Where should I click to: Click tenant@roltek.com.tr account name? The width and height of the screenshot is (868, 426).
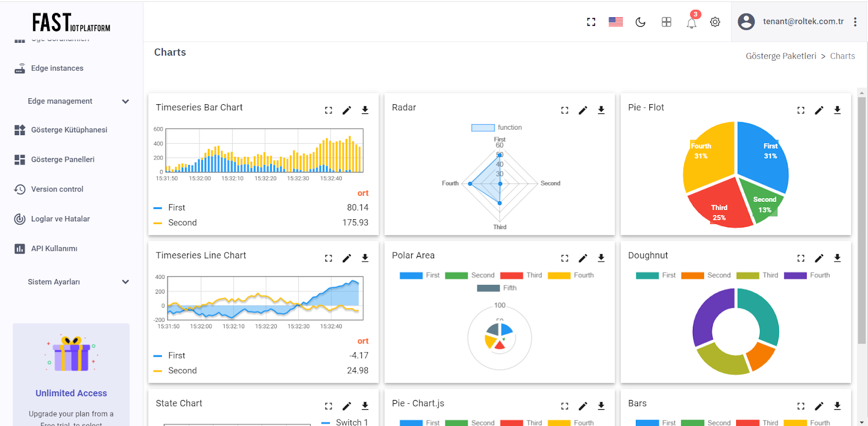pyautogui.click(x=803, y=21)
